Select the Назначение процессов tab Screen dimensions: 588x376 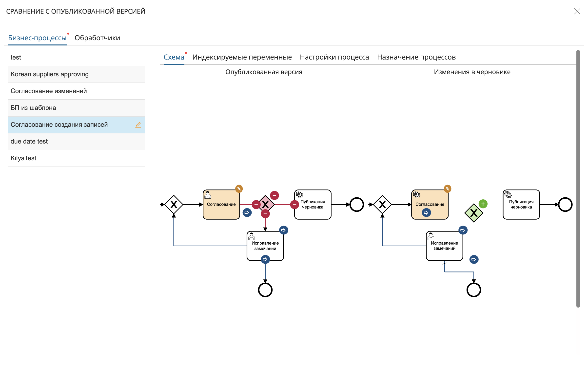pos(416,57)
